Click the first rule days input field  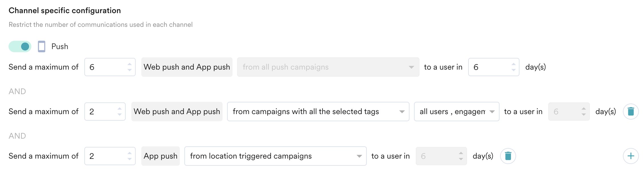click(489, 67)
